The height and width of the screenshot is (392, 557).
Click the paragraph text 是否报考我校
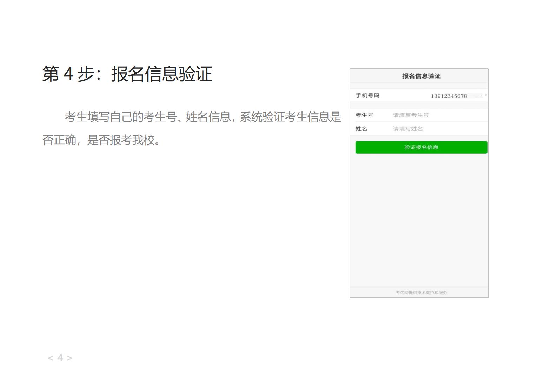pyautogui.click(x=121, y=140)
